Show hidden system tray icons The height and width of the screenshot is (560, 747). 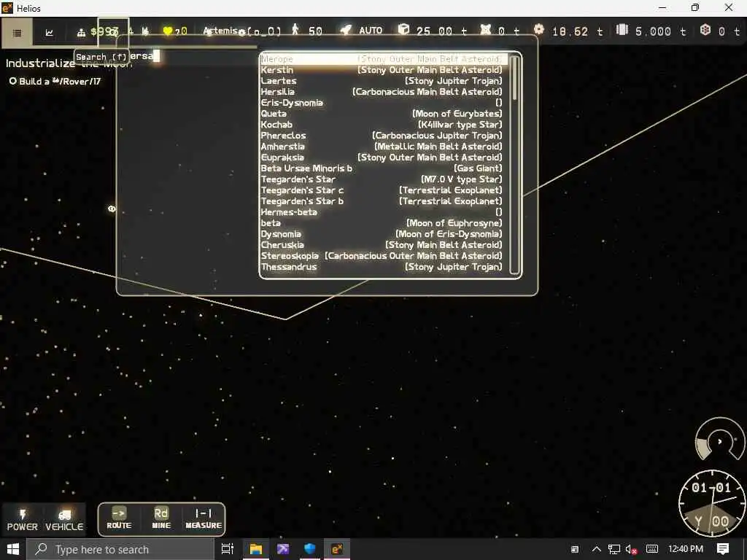pyautogui.click(x=596, y=549)
